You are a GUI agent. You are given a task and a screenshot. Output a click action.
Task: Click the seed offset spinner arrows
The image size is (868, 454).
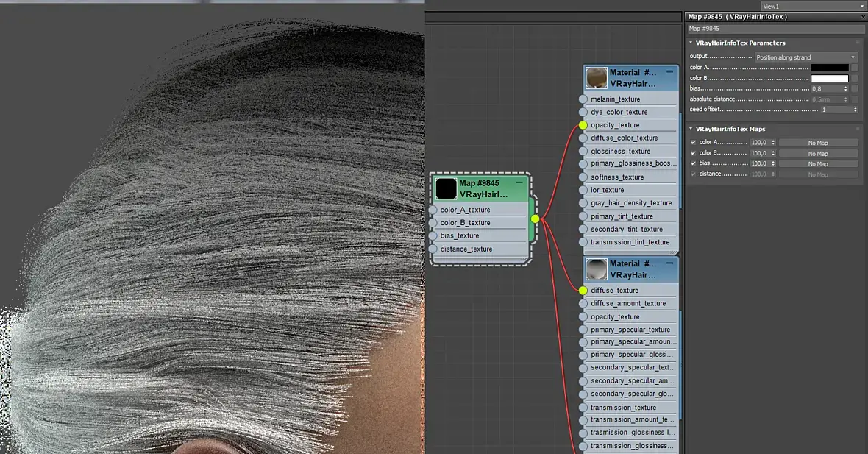[855, 110]
